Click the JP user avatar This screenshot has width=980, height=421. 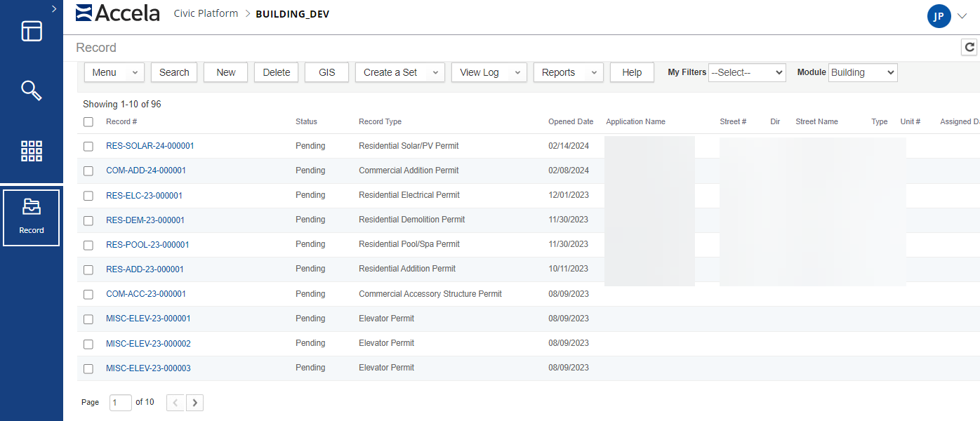coord(939,16)
